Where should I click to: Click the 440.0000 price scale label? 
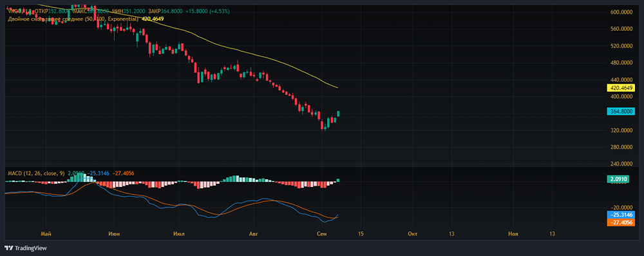click(x=621, y=79)
